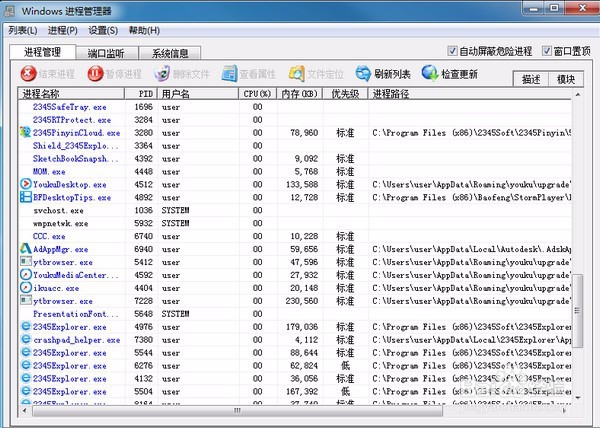The image size is (600, 428).
Task: Click the red end process icon
Action: (x=28, y=74)
